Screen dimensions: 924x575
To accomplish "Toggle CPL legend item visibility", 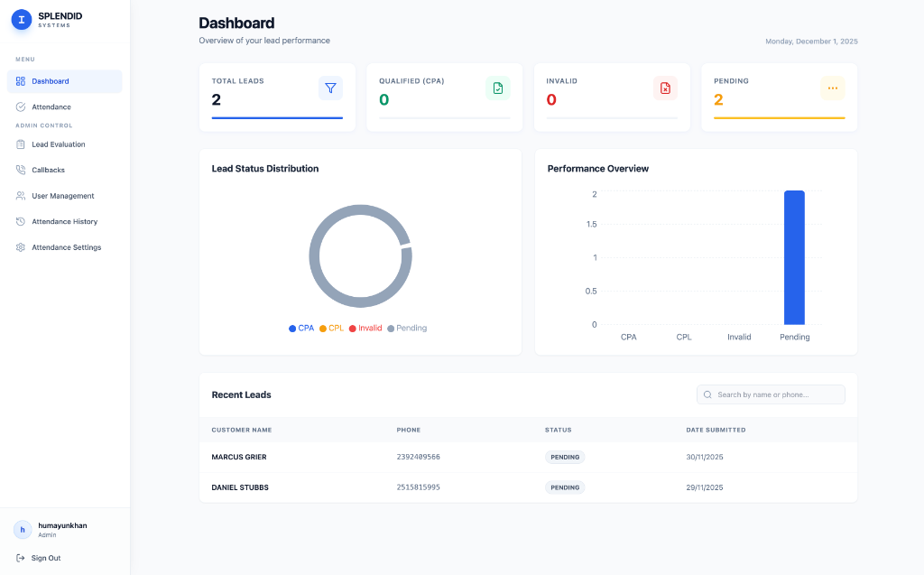I will [x=331, y=329].
